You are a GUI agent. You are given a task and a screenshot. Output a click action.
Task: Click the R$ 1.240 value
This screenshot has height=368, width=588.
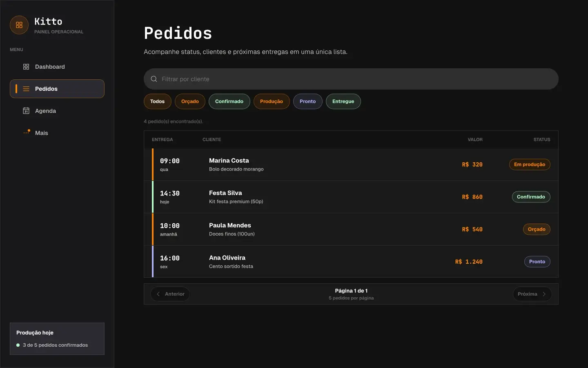[469, 262]
